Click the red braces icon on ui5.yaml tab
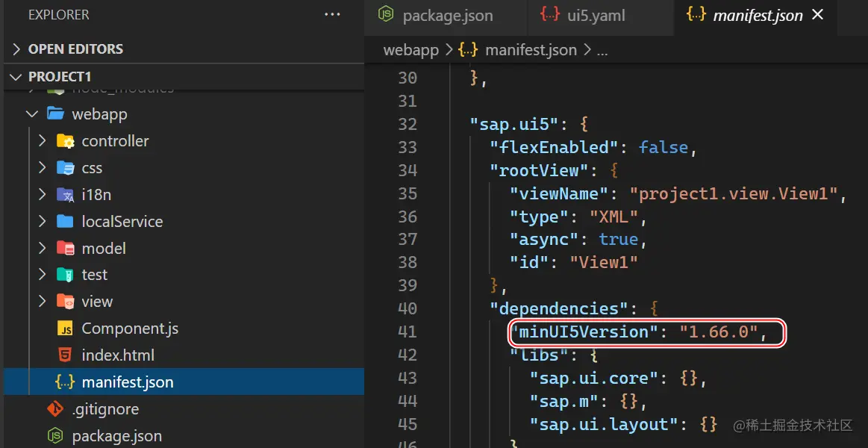The height and width of the screenshot is (448, 868). tap(550, 16)
